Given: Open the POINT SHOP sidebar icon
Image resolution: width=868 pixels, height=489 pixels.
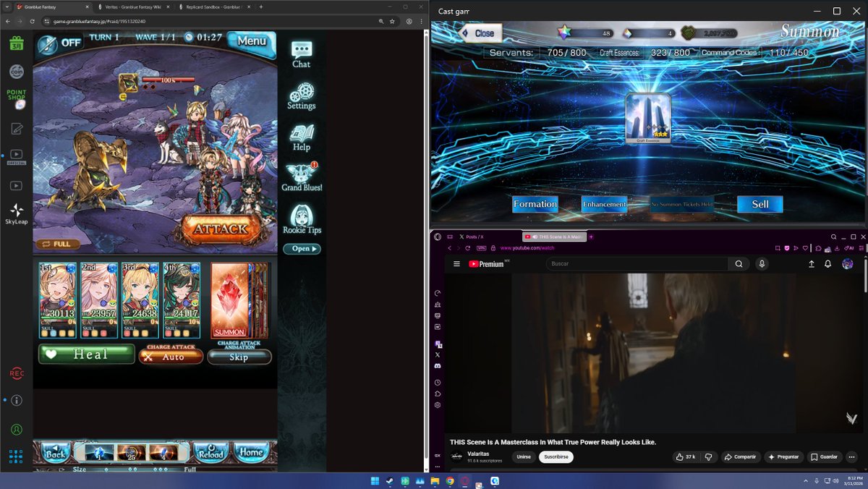Looking at the screenshot, I should (16, 99).
